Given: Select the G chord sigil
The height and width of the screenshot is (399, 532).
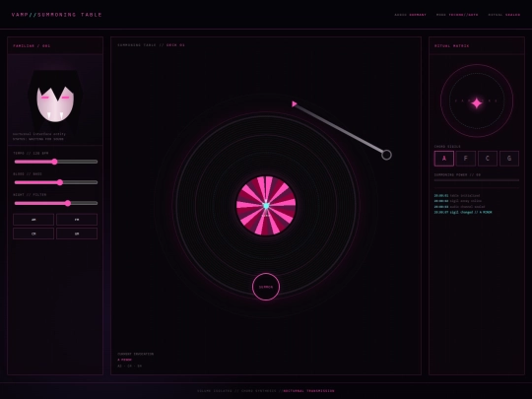Looking at the screenshot, I should coord(509,159).
